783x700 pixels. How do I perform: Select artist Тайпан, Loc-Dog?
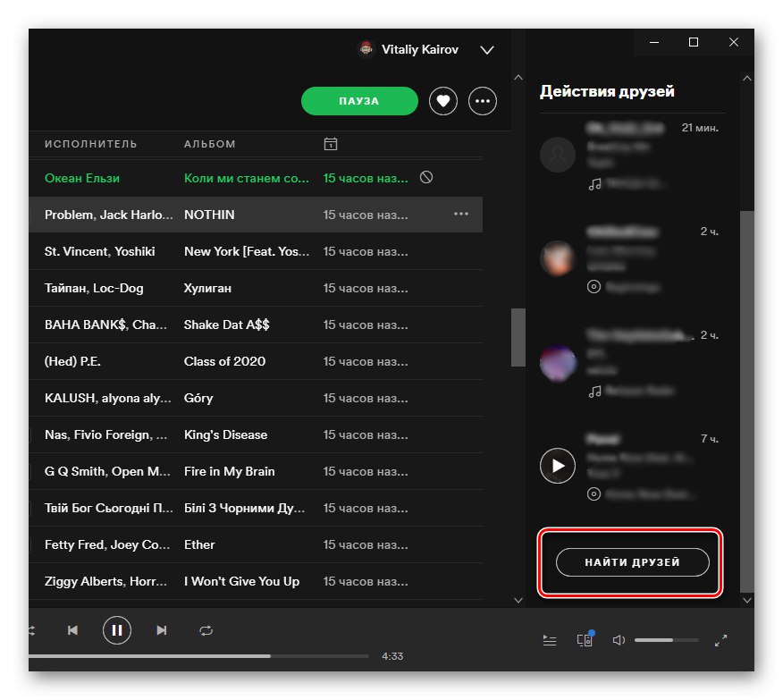point(94,288)
